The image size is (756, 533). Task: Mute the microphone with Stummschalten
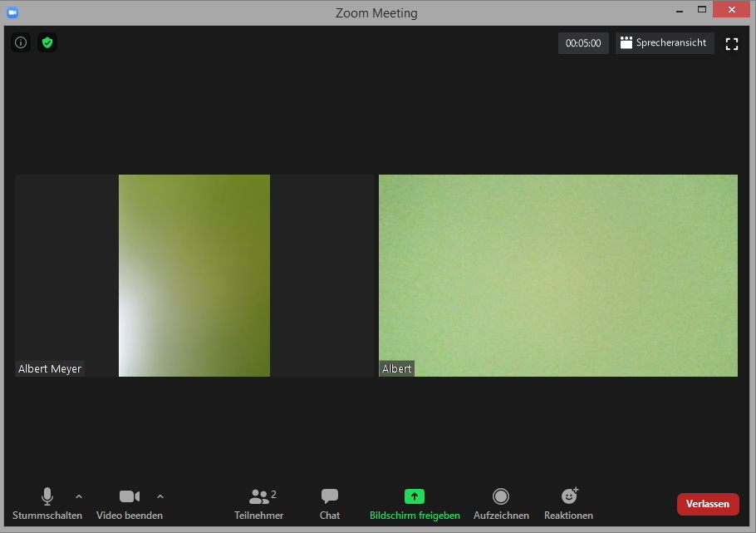coord(47,504)
